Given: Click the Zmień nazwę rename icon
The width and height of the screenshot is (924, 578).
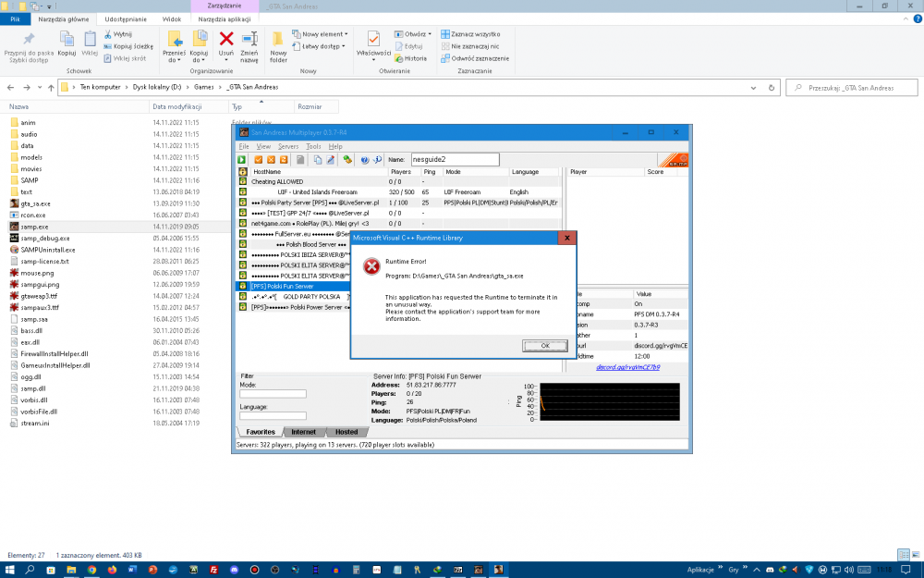Looking at the screenshot, I should (249, 39).
